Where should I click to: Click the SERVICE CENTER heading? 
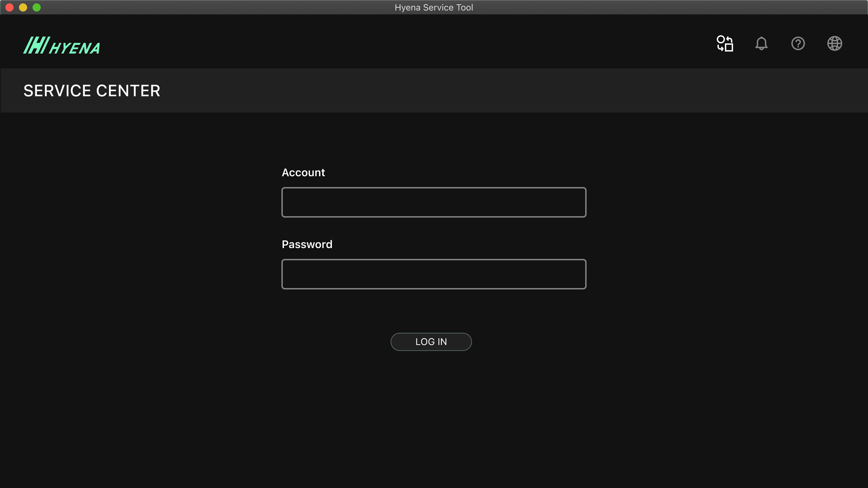(x=91, y=90)
